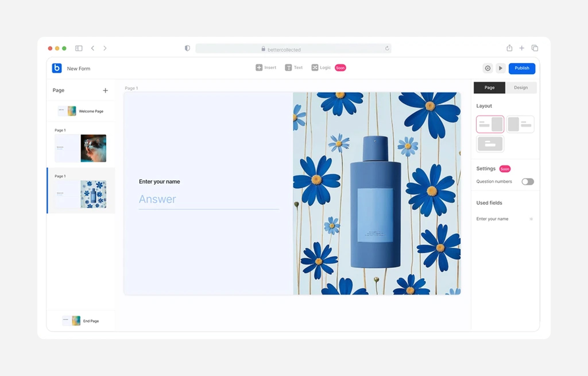Screen dimensions: 588x376
Task: Toggle the browser sidebar icon
Action: tap(79, 48)
